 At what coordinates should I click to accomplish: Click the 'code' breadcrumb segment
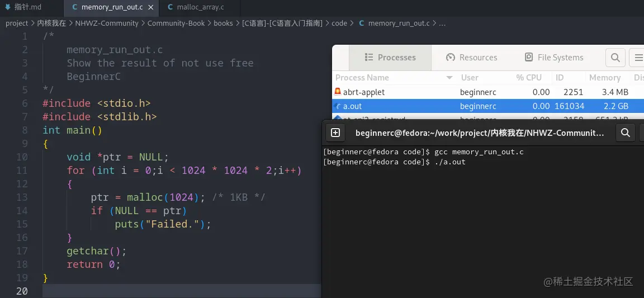click(x=339, y=23)
